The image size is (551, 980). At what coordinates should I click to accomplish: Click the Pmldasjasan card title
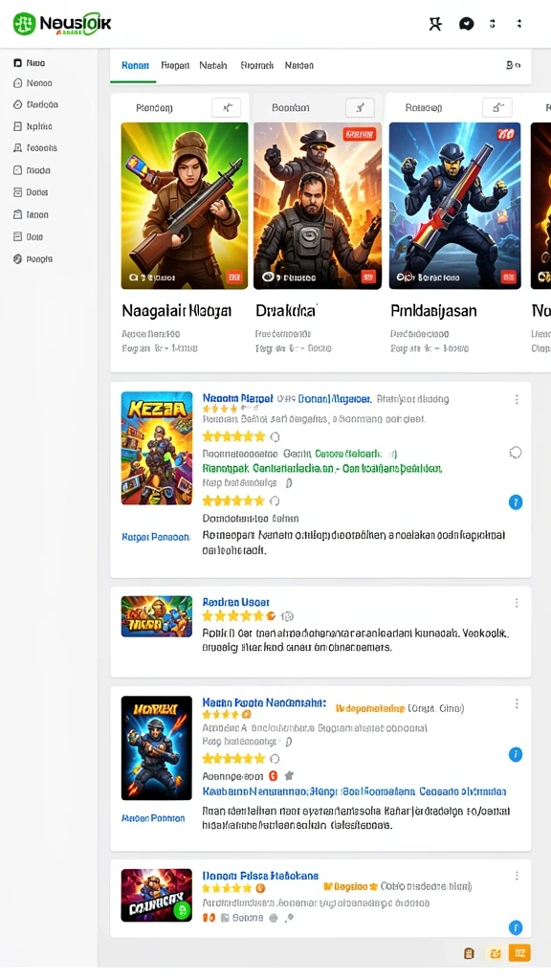433,311
